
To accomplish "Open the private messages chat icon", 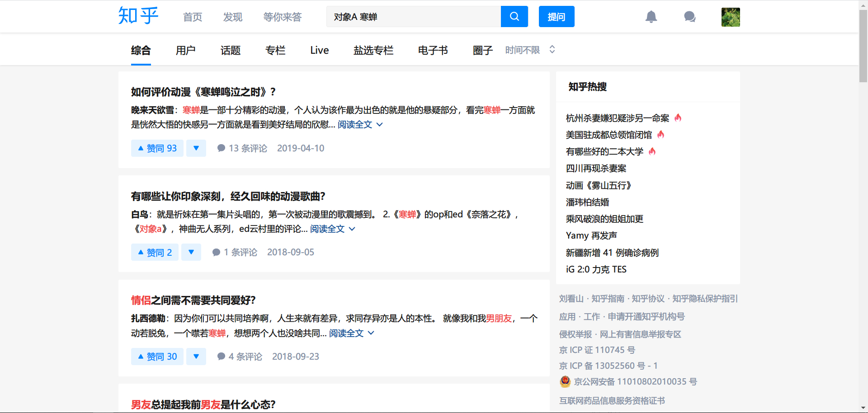I will 689,17.
